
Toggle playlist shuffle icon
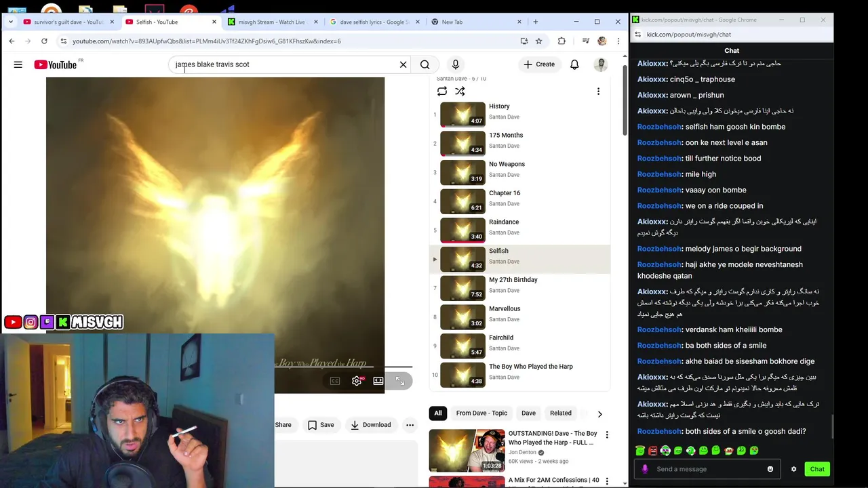pyautogui.click(x=460, y=91)
